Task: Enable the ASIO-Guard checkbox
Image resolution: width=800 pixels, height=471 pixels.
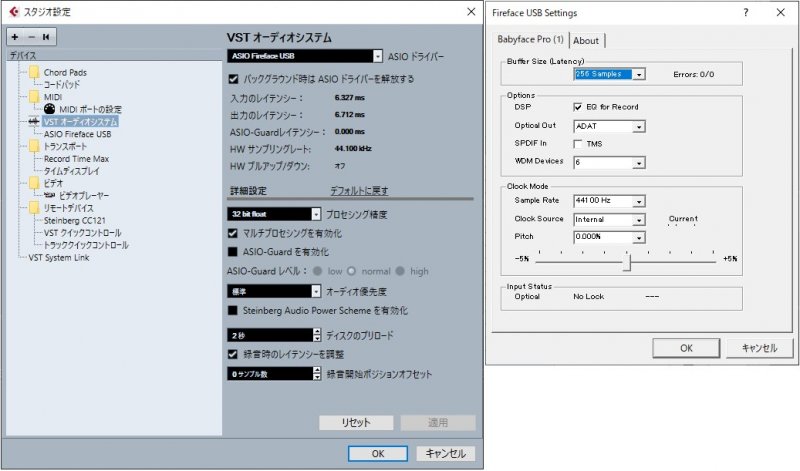Action: click(x=233, y=251)
